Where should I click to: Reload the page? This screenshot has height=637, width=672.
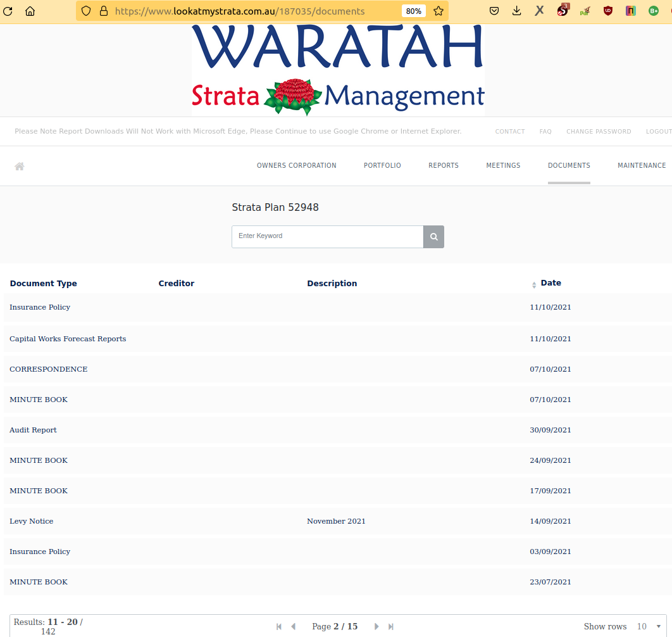coord(9,11)
